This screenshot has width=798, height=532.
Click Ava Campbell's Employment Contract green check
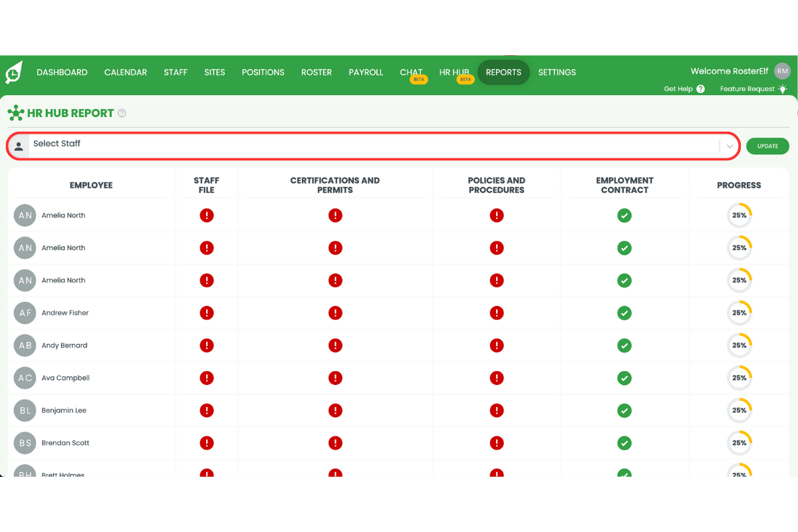624,378
